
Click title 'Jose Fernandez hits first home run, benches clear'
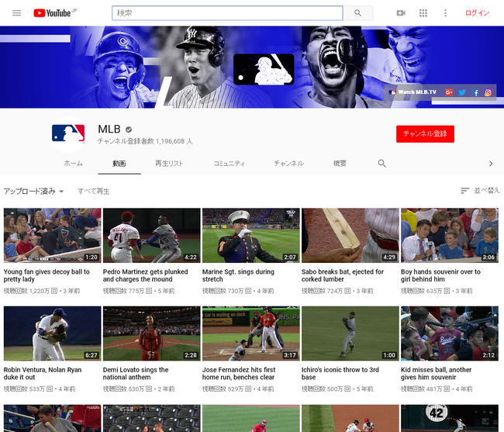pyautogui.click(x=239, y=374)
